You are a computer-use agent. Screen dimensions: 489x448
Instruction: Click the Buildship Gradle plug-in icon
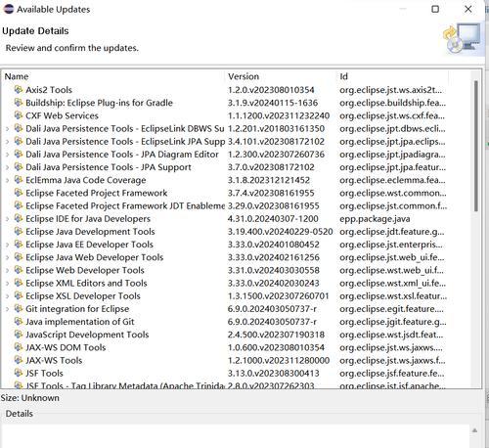(x=19, y=103)
